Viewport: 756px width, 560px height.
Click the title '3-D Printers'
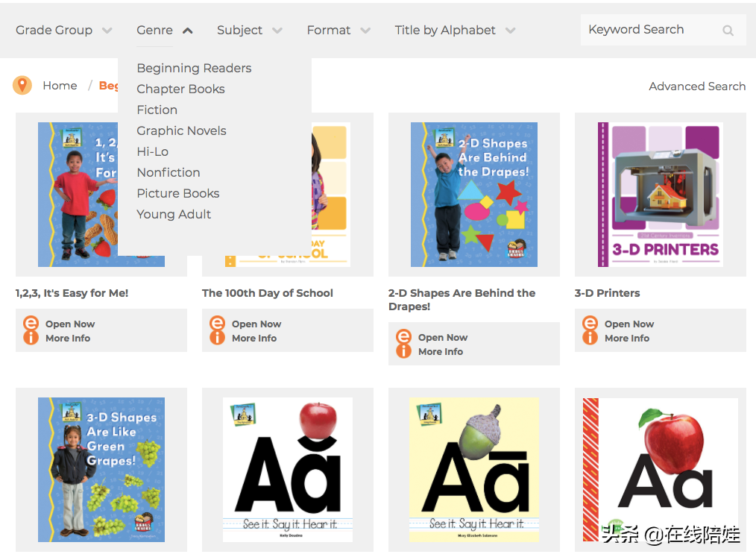tap(608, 293)
